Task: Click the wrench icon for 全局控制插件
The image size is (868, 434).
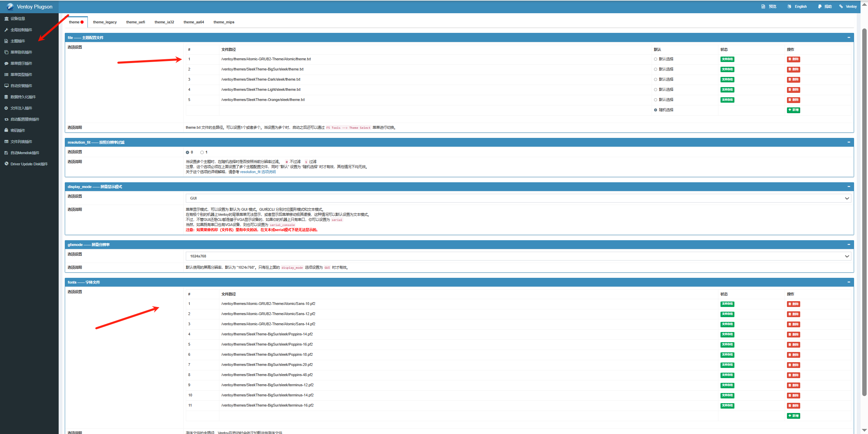Action: click(x=6, y=30)
